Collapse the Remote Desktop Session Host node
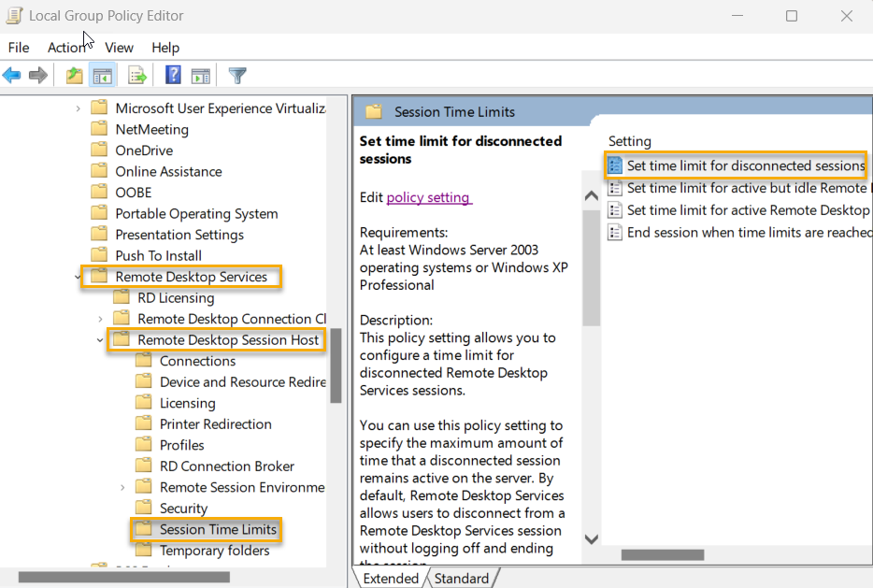The image size is (873, 588). pyautogui.click(x=101, y=340)
